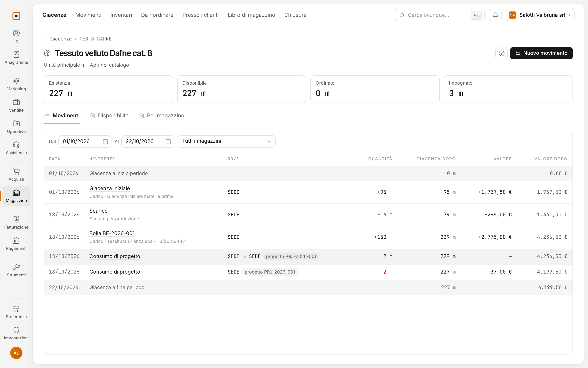Open the Scarico movement link
The image size is (588, 368).
tap(98, 211)
